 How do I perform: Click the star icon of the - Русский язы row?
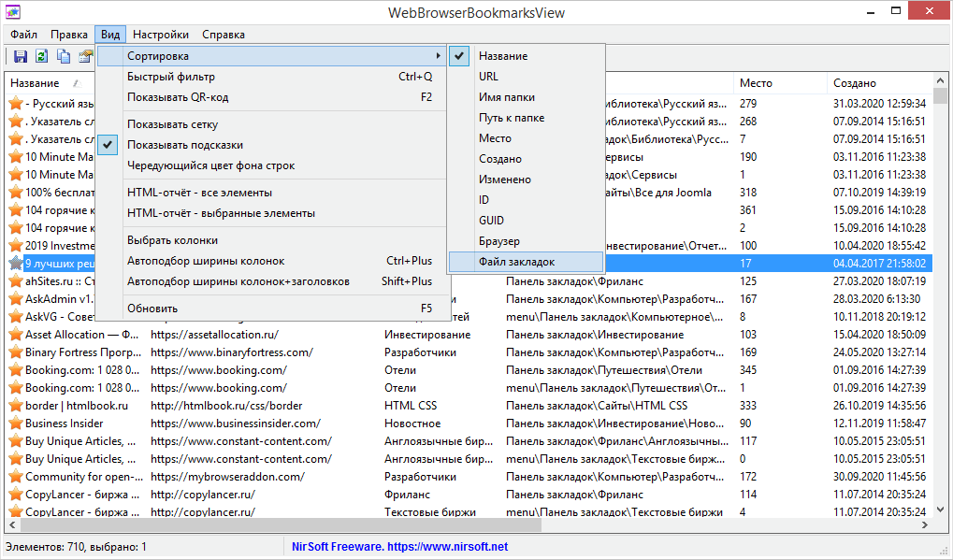click(16, 104)
